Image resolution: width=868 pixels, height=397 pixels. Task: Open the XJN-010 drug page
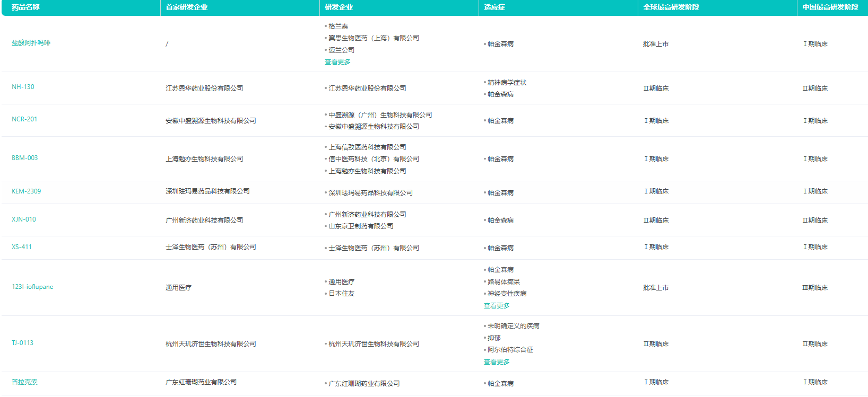coord(24,219)
